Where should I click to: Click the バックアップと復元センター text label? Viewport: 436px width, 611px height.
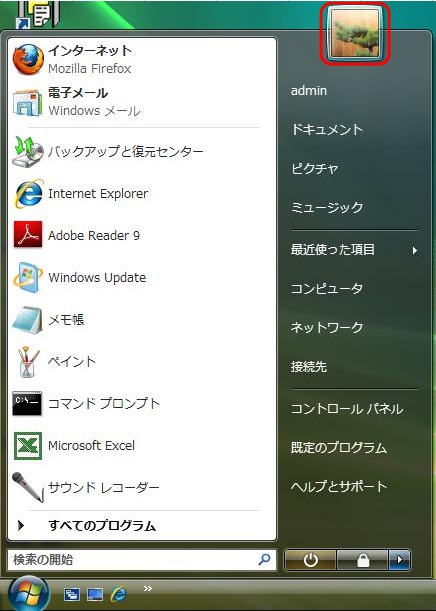[125, 152]
